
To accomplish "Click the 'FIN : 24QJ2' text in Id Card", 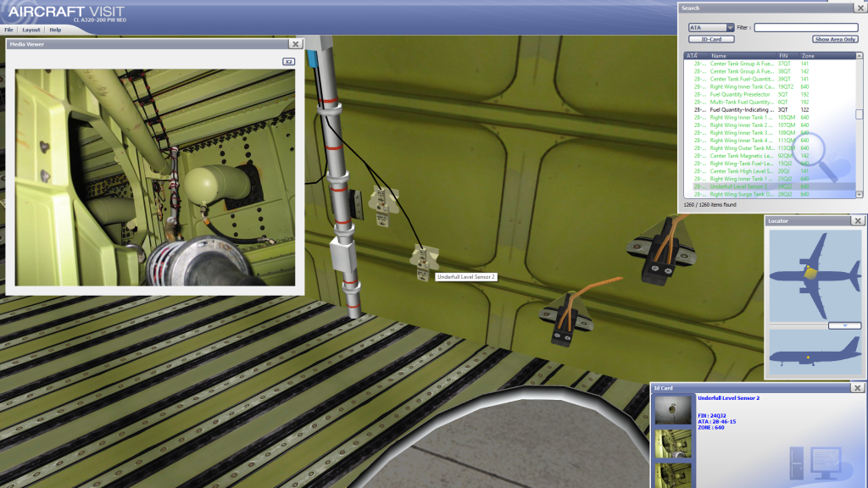I will (x=712, y=415).
